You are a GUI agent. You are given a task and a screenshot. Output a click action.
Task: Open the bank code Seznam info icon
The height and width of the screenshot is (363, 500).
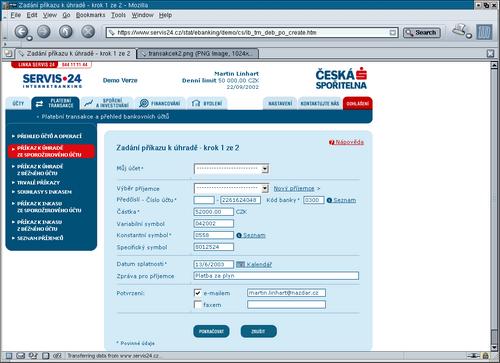coord(329,200)
